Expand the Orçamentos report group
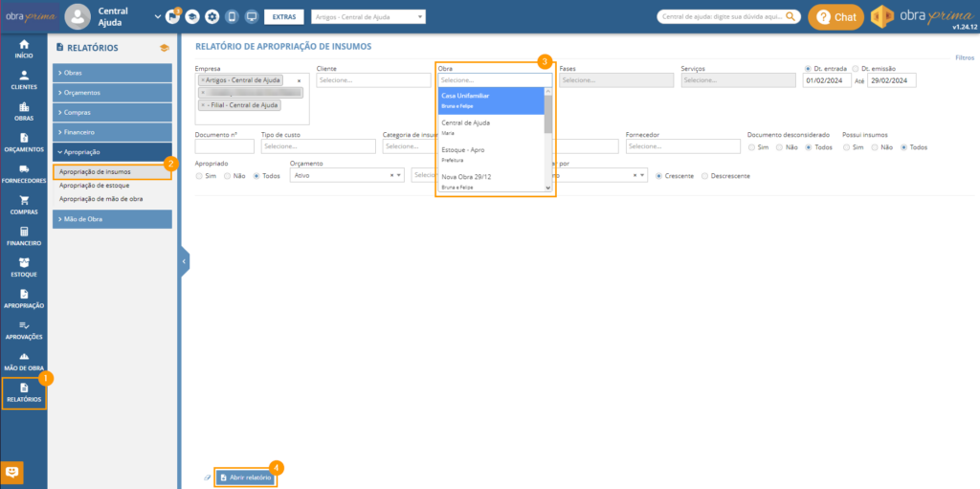Viewport: 980px width, 489px height. coord(112,93)
